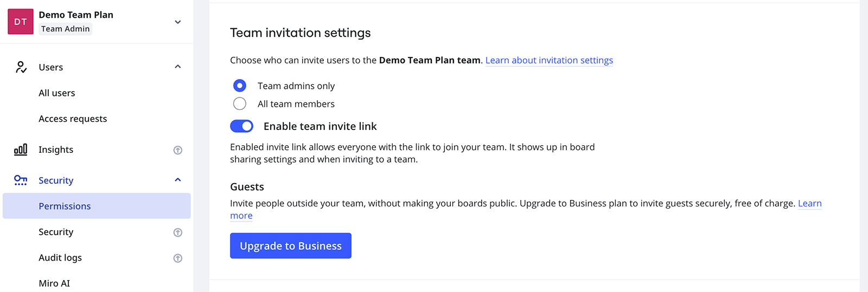Click the Insights bar chart icon

[x=21, y=150]
